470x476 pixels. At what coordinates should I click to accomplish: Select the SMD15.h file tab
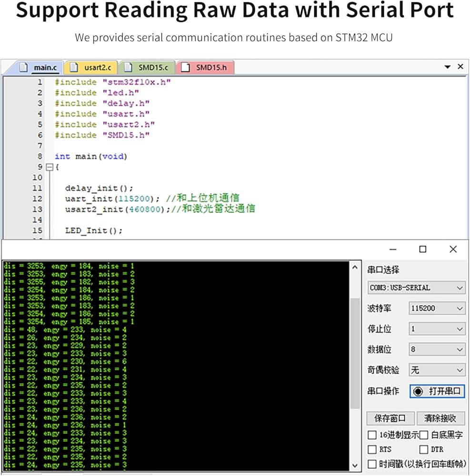205,68
